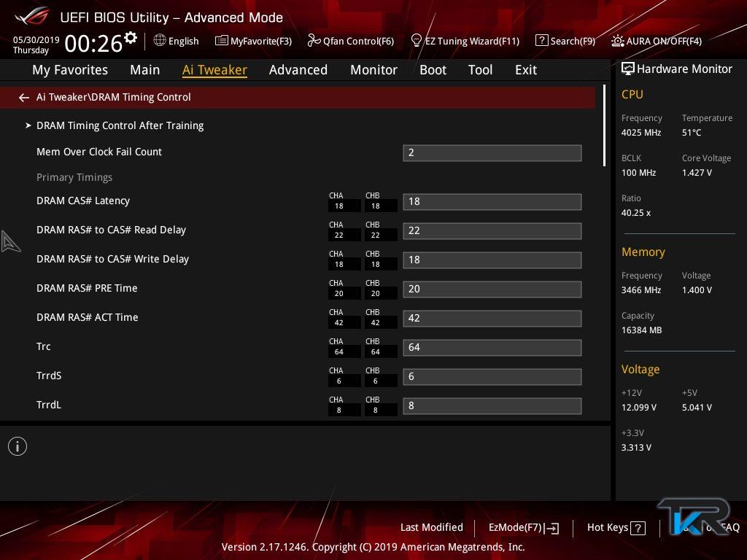Select the TrrdL row label
747x560 pixels.
49,405
